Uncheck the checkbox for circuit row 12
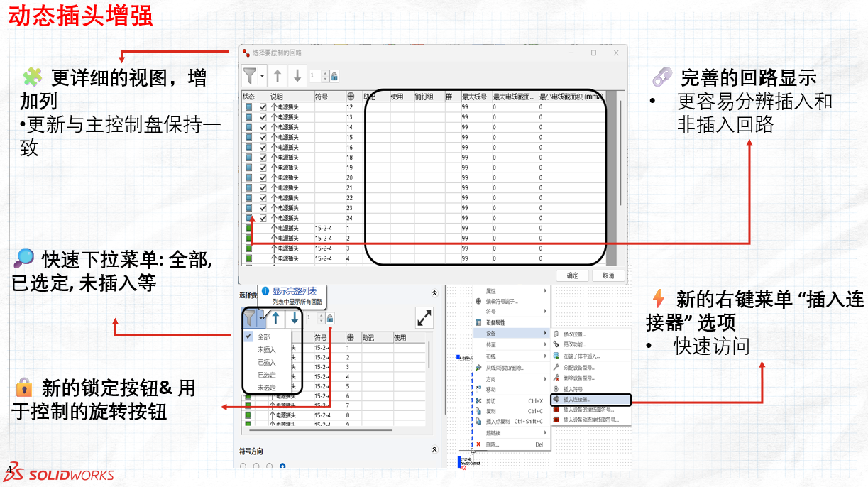The image size is (868, 487). pos(263,107)
